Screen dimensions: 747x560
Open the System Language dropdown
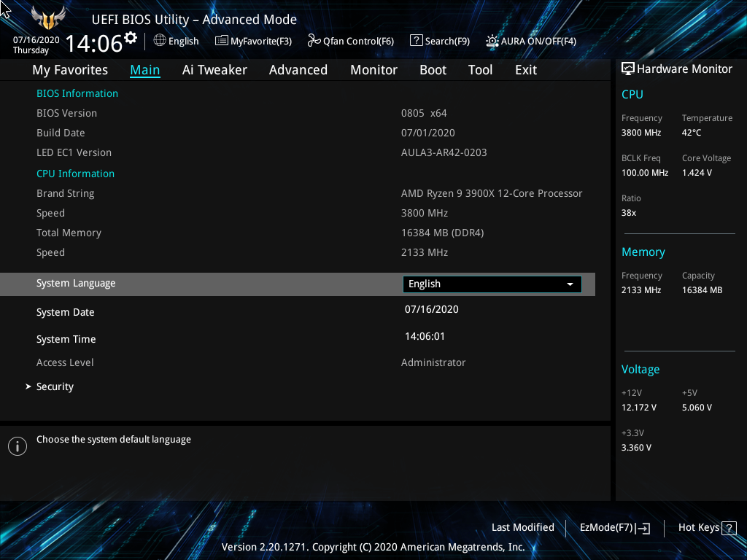pos(492,284)
